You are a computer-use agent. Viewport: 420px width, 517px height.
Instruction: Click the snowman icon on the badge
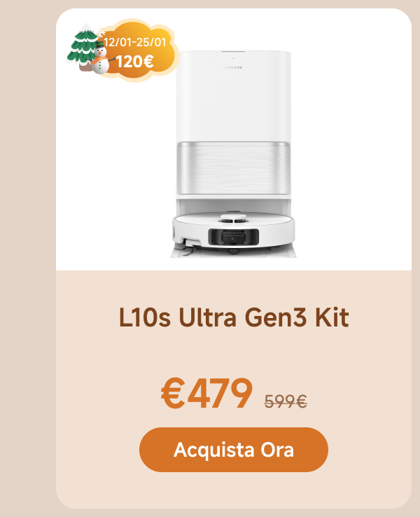point(100,60)
